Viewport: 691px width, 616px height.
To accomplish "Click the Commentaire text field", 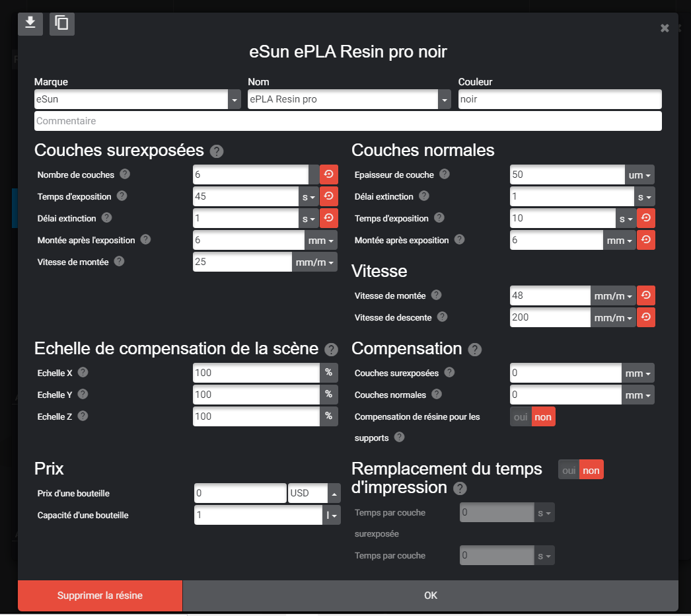I will 347,121.
